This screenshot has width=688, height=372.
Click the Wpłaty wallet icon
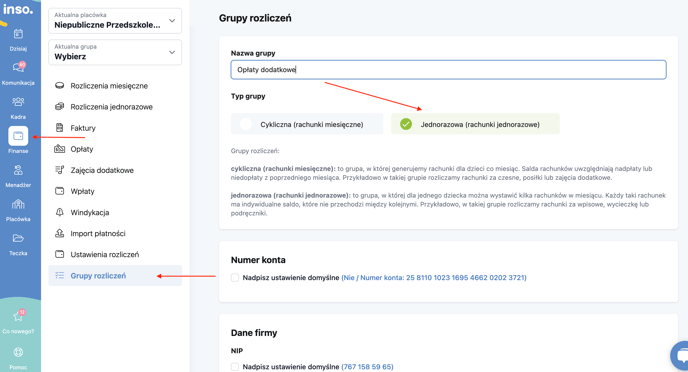point(59,191)
